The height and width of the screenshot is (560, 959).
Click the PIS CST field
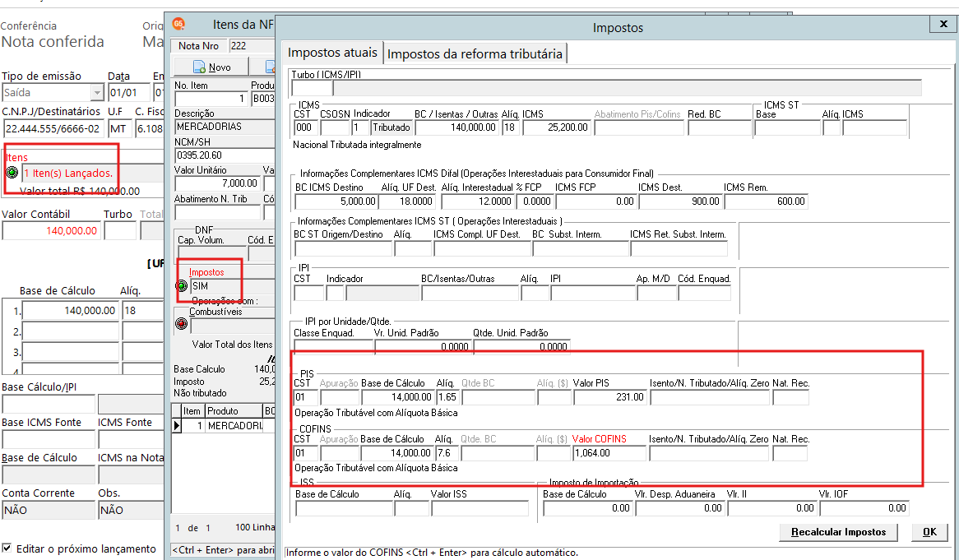tap(306, 397)
